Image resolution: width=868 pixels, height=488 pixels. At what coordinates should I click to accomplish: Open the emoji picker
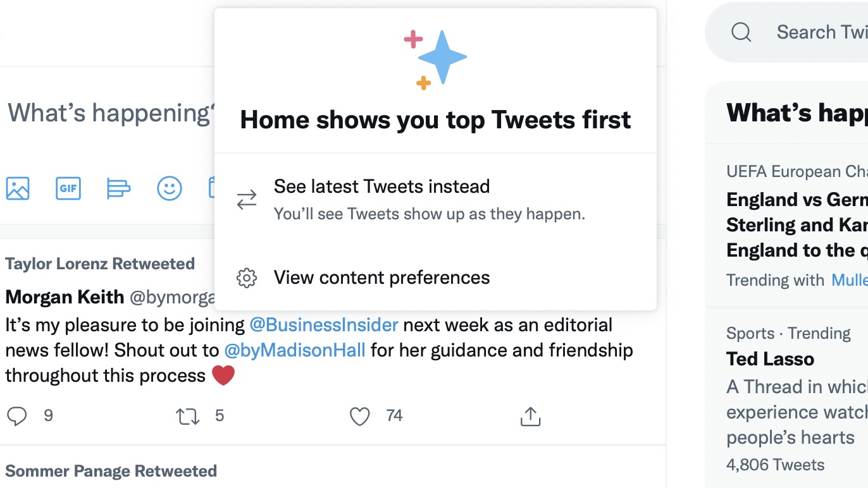[169, 188]
